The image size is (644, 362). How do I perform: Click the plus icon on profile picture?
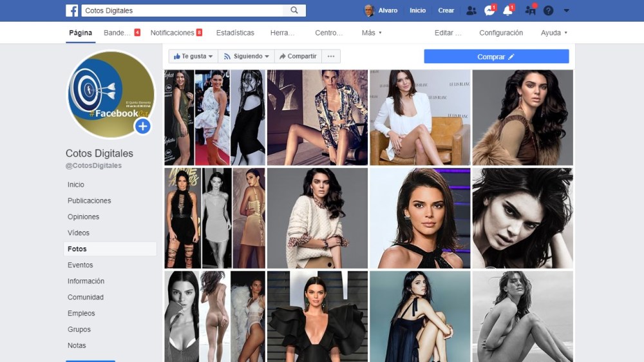(143, 126)
